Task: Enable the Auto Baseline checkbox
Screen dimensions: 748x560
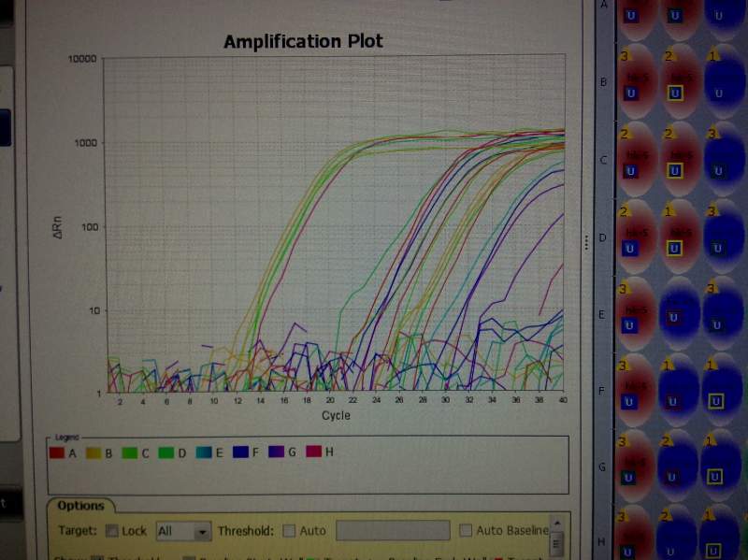Action: pos(465,530)
